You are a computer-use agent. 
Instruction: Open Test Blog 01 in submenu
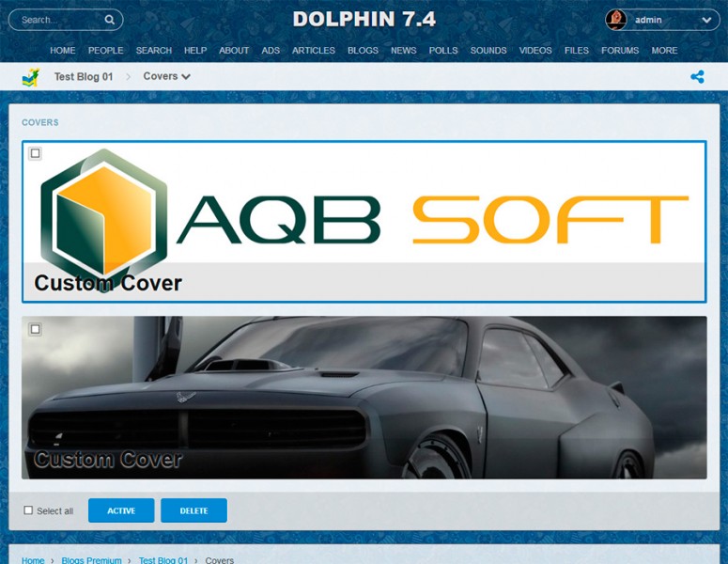point(84,77)
